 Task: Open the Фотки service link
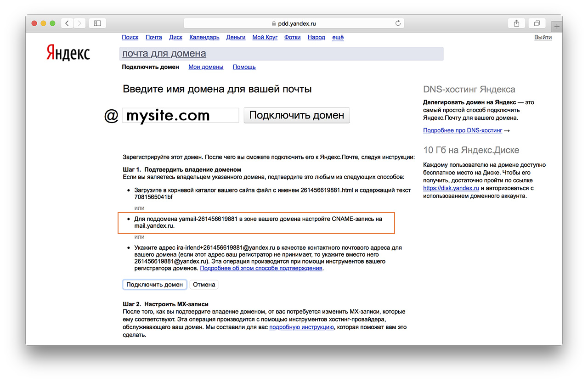pyautogui.click(x=293, y=37)
